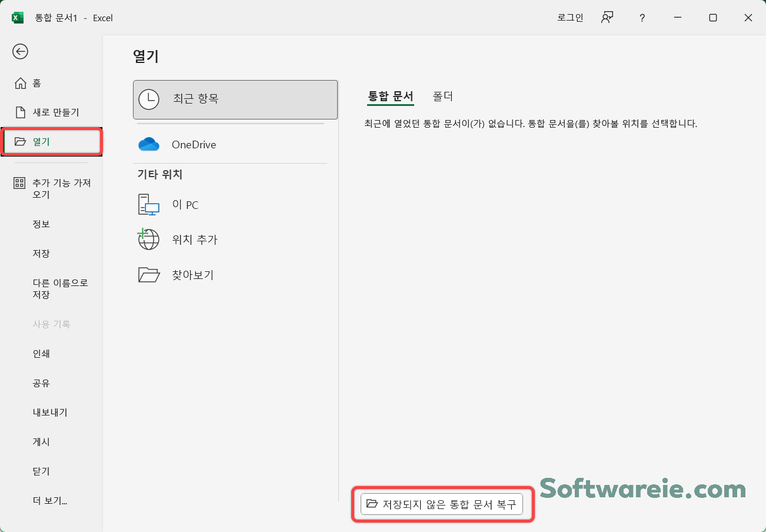
Task: Expand 더 보기... in the sidebar
Action: pos(50,501)
